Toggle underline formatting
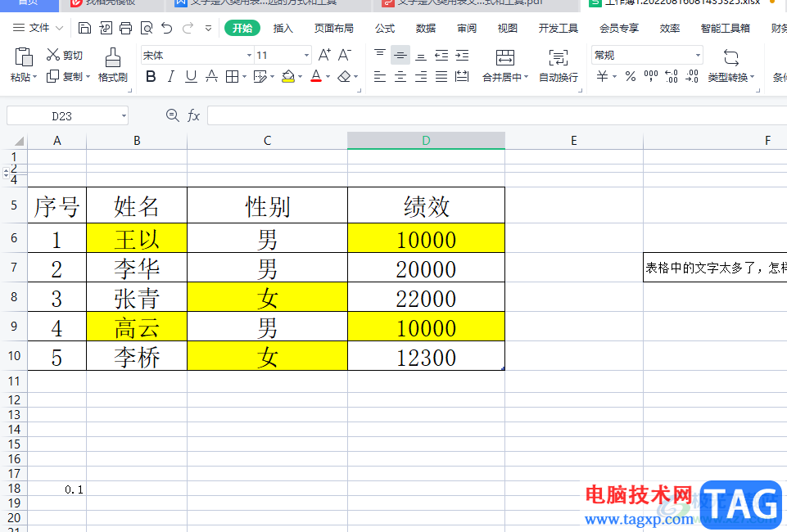 point(192,76)
